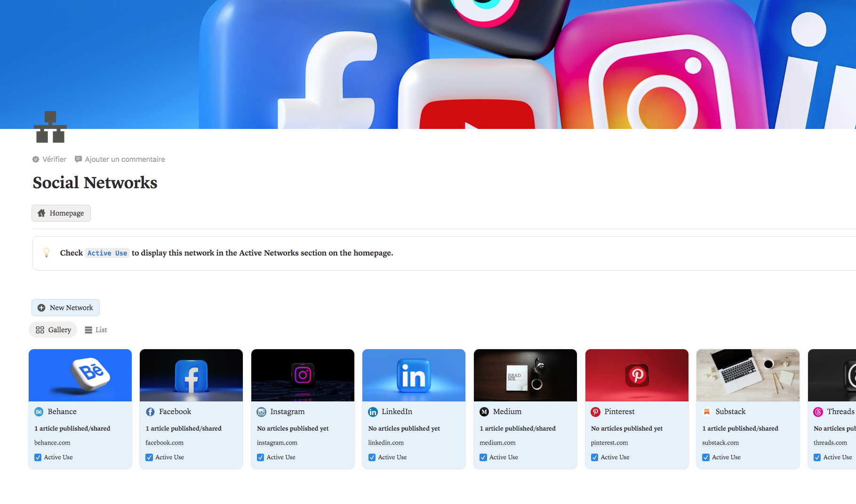Click the Gallery grid icon
856x504 pixels.
click(40, 330)
